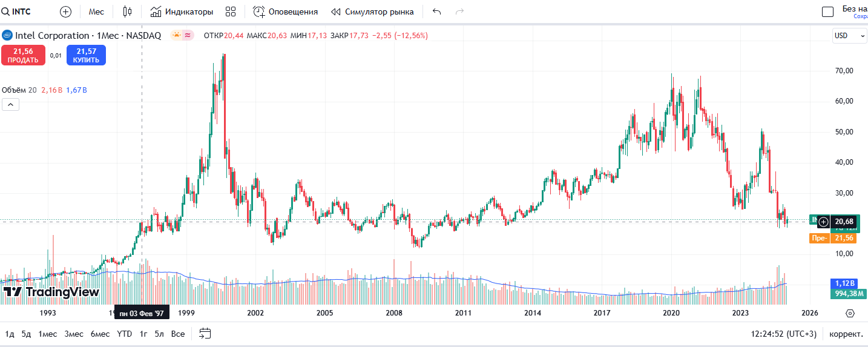The height and width of the screenshot is (347, 868).
Task: Click the МАКС 20,63 high value
Action: coord(266,36)
